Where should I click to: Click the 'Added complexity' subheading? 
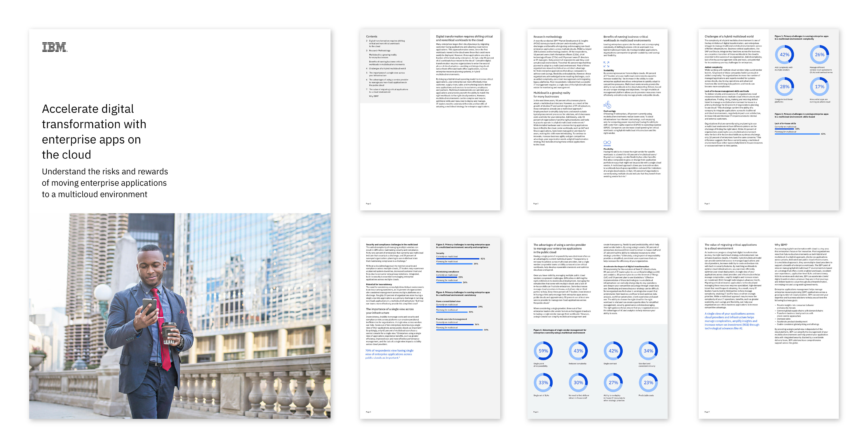(x=713, y=67)
